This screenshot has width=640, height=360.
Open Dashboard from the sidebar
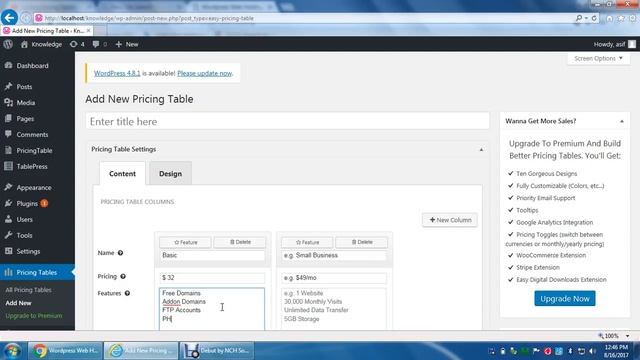coord(32,66)
